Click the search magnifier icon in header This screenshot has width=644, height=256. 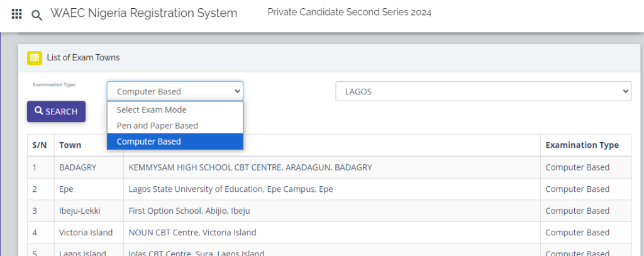[37, 15]
